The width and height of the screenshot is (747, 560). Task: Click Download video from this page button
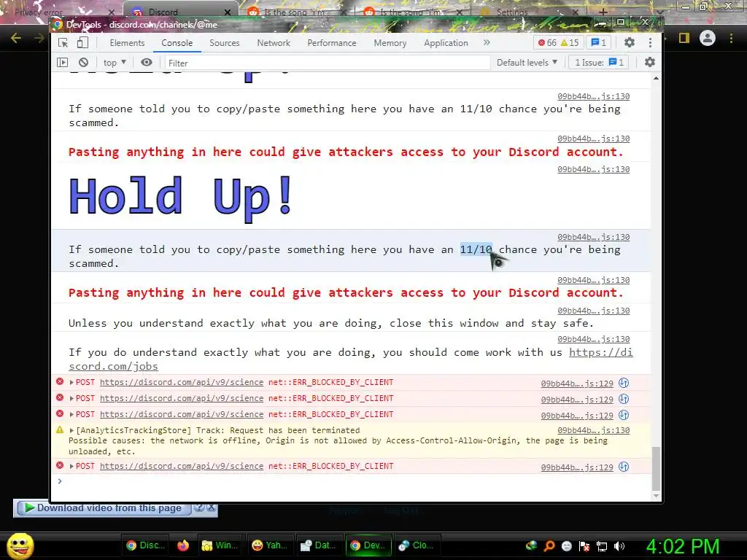pos(104,508)
